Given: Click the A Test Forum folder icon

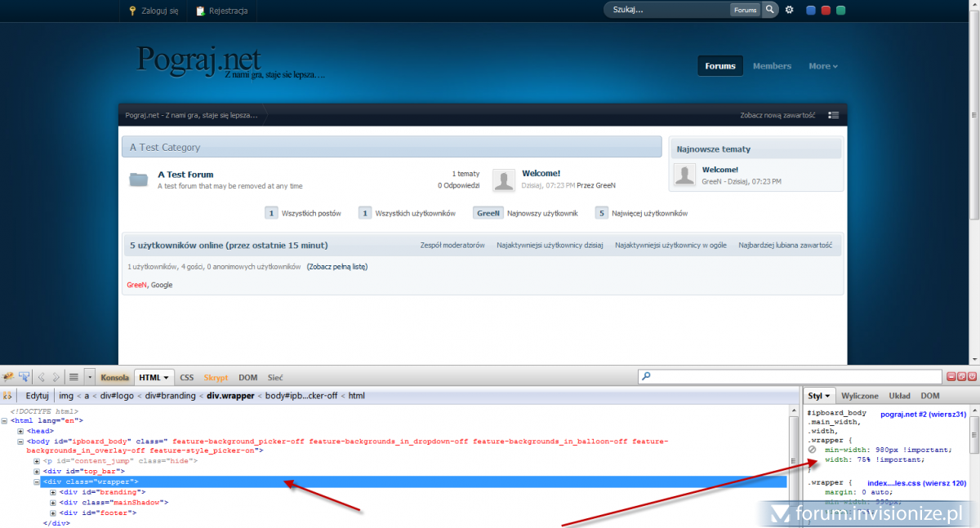Looking at the screenshot, I should coord(139,180).
